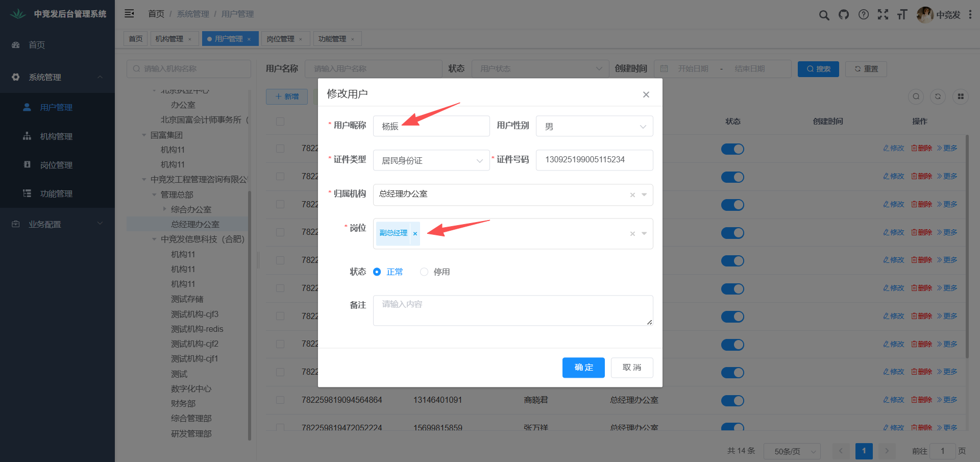Switch to the 首页 tab
980x462 pixels.
(x=136, y=39)
